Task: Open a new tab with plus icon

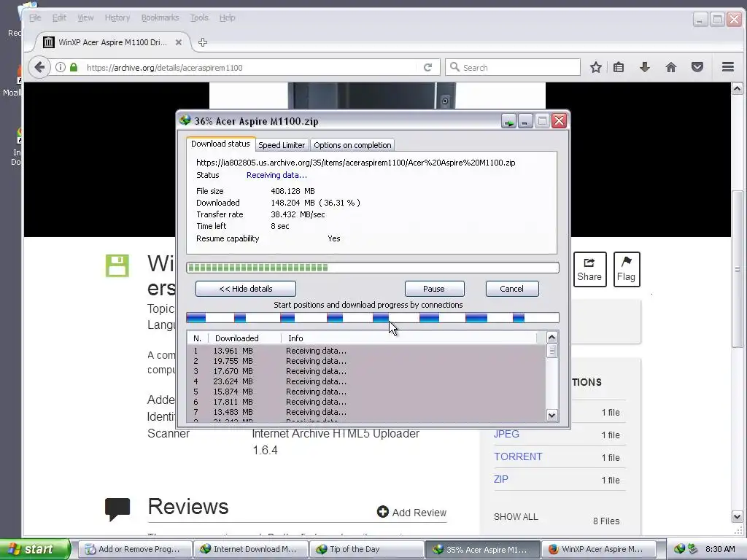Action: point(203,42)
